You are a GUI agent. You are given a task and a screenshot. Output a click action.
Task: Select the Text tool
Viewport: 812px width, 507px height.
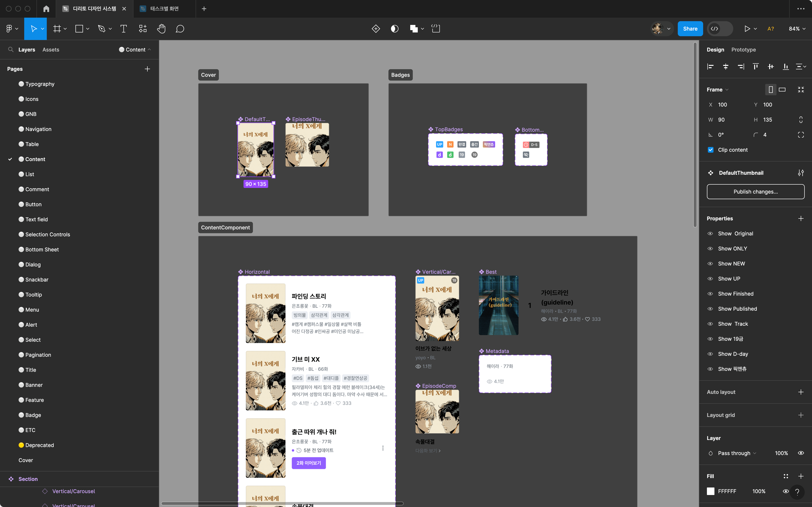click(x=123, y=29)
